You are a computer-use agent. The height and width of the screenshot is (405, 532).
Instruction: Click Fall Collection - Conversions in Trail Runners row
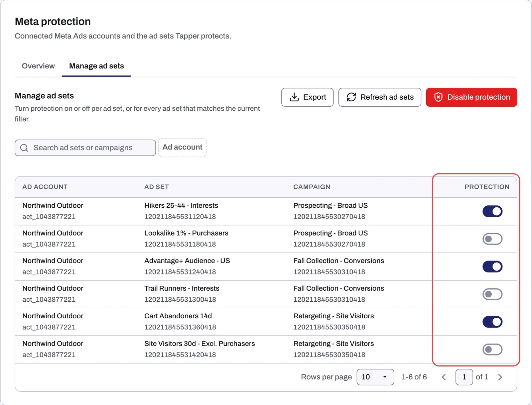(338, 288)
